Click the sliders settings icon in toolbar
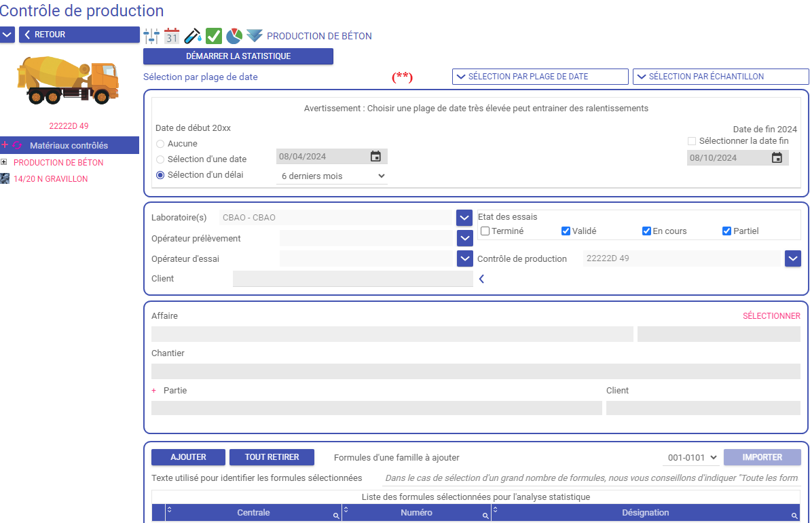This screenshot has height=523, width=812. pos(151,36)
